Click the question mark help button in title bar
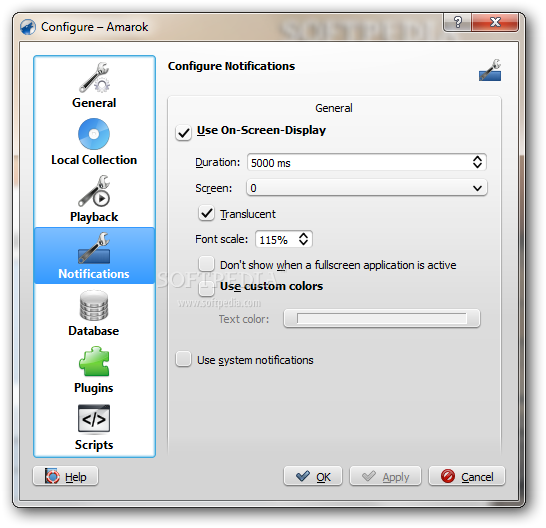Viewport: 546px width, 528px height. coord(458,22)
